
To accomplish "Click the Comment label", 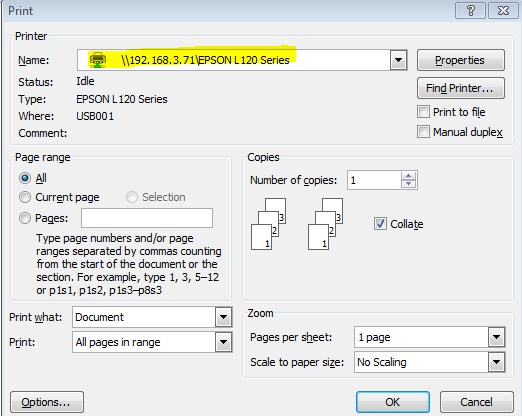I will coord(43,133).
